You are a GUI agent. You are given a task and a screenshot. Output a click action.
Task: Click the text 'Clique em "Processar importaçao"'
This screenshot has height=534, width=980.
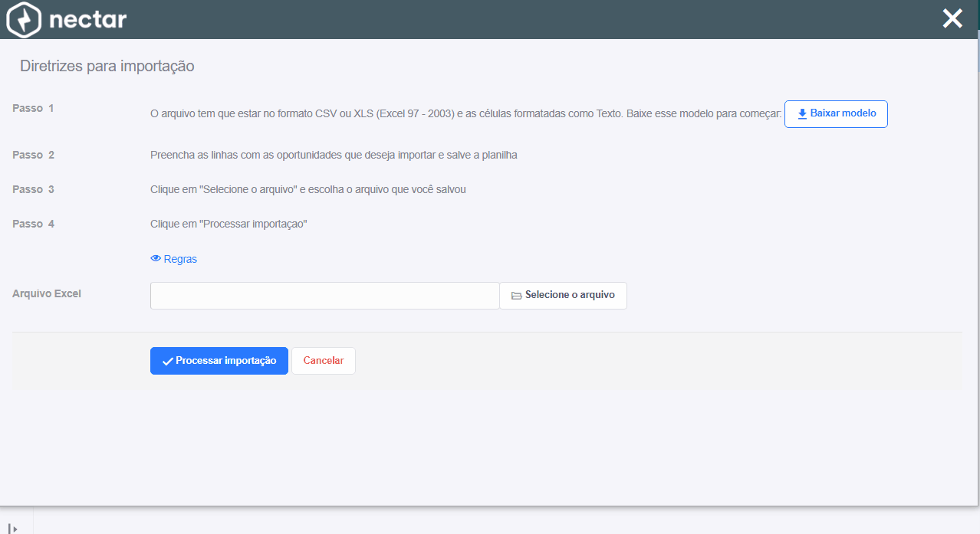229,224
